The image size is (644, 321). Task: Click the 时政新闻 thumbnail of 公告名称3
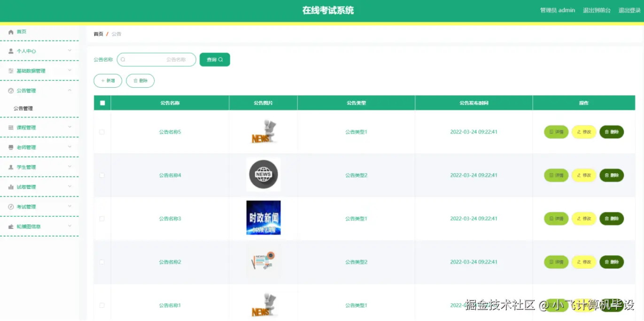(264, 218)
